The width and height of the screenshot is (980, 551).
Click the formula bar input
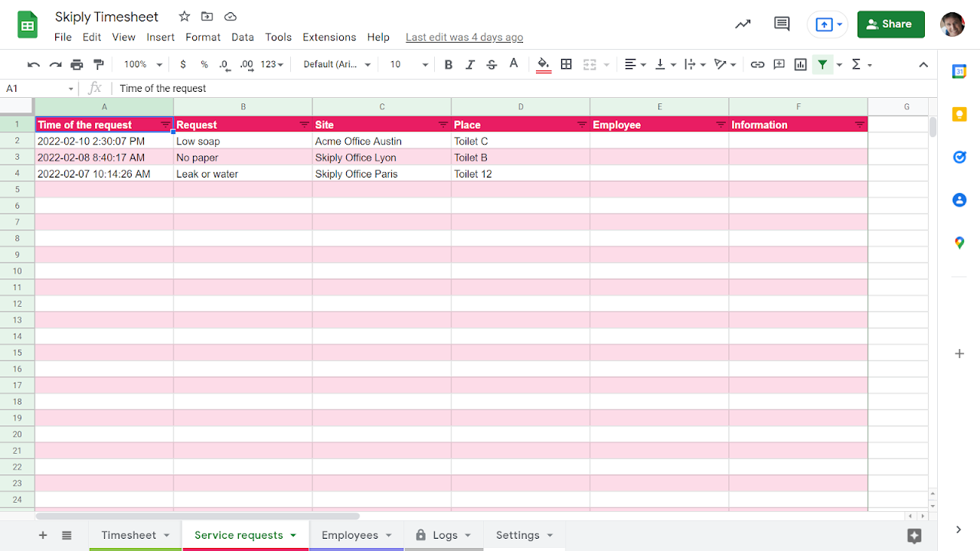[x=524, y=88]
